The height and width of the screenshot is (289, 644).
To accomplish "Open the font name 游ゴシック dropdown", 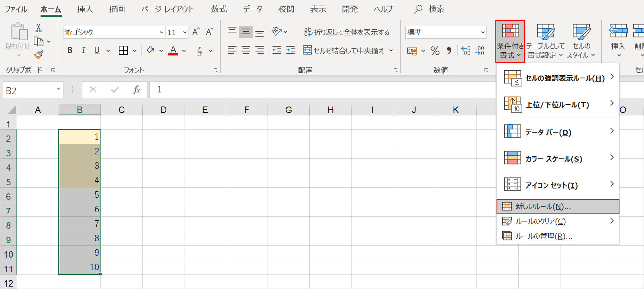I will 161,32.
